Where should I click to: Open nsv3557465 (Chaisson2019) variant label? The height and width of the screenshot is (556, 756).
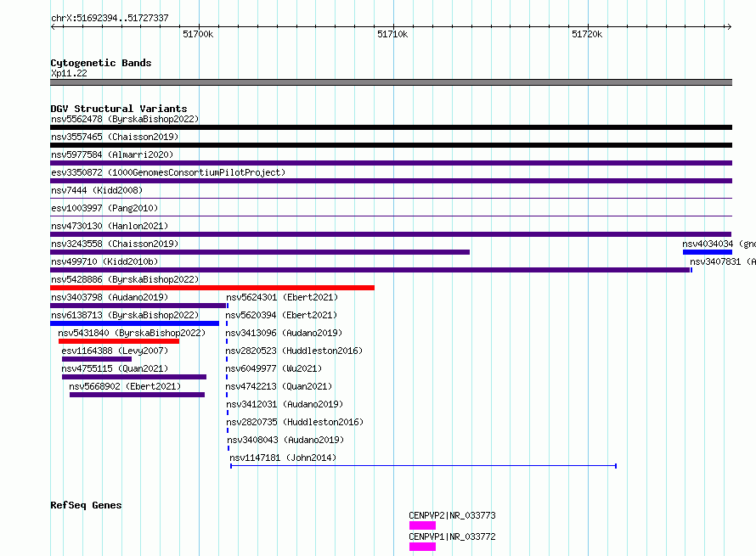115,137
